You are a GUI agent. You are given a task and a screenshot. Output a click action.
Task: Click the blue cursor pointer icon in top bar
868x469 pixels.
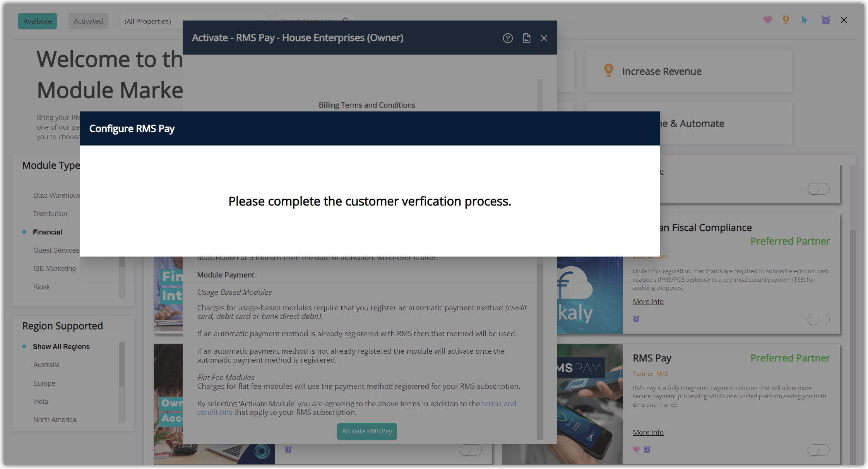(805, 20)
